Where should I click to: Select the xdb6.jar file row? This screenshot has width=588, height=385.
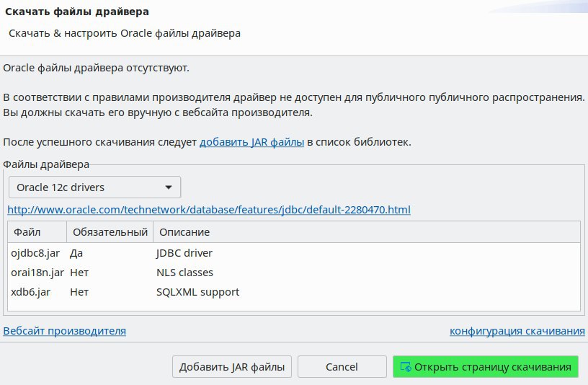tap(294, 292)
